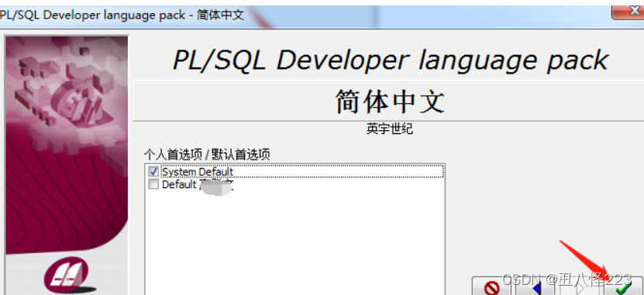Click the window title bar text
The width and height of the screenshot is (644, 295).
coord(122,15)
